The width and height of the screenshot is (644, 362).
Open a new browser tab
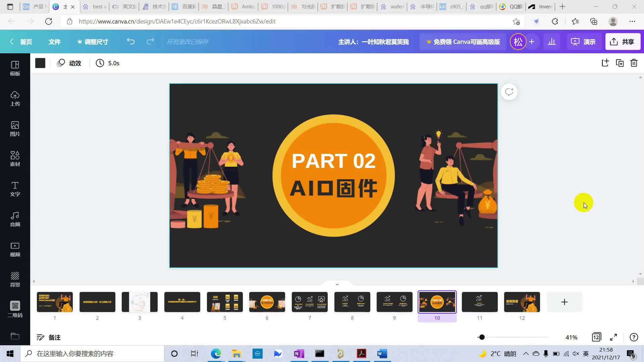(562, 7)
